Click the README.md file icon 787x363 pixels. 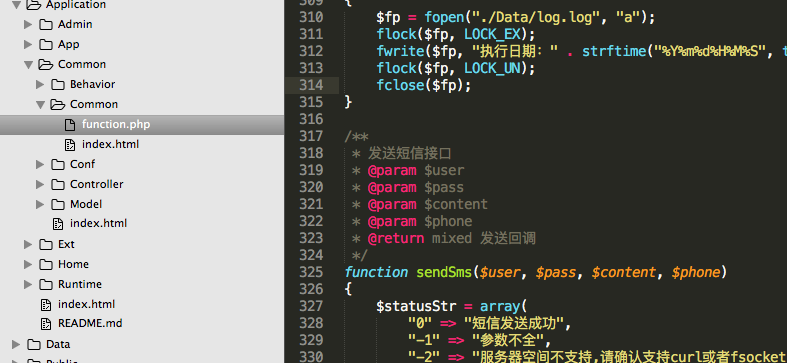(46, 323)
